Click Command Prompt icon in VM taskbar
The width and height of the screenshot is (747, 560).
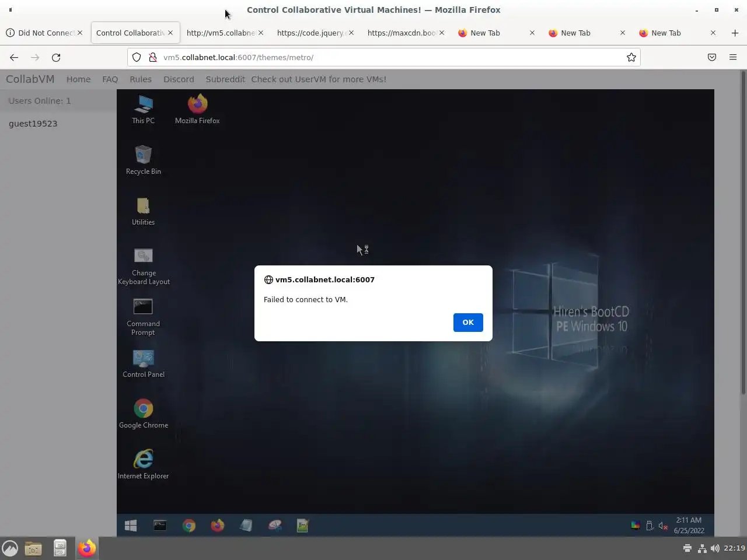pos(160,526)
